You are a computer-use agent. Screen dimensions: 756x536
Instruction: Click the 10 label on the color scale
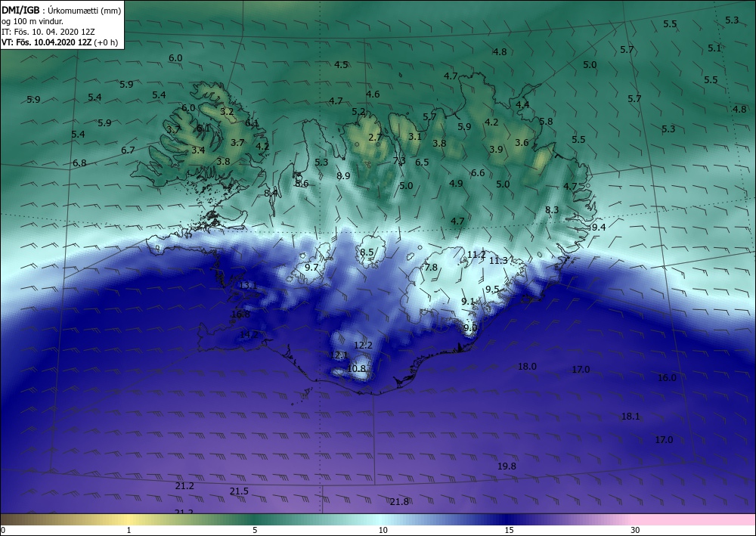pyautogui.click(x=383, y=531)
